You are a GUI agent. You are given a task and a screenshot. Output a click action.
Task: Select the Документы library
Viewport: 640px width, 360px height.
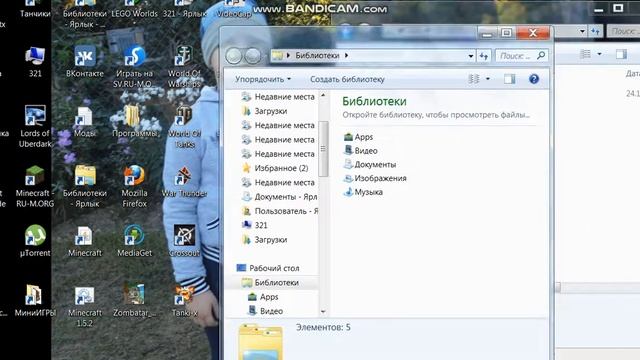(x=370, y=164)
